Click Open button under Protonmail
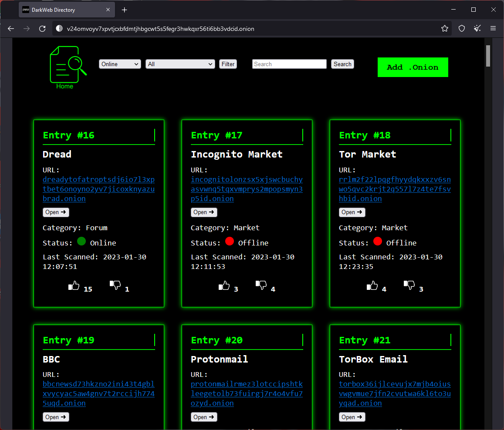The height and width of the screenshot is (430, 504). 204,417
